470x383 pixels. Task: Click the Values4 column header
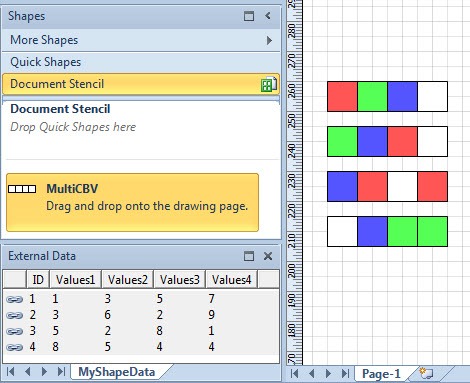231,279
